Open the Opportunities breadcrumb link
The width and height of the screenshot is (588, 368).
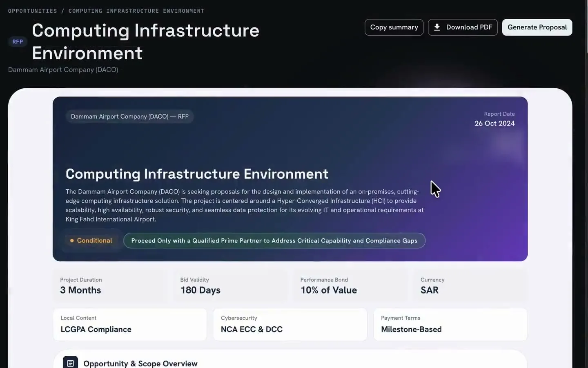click(33, 11)
